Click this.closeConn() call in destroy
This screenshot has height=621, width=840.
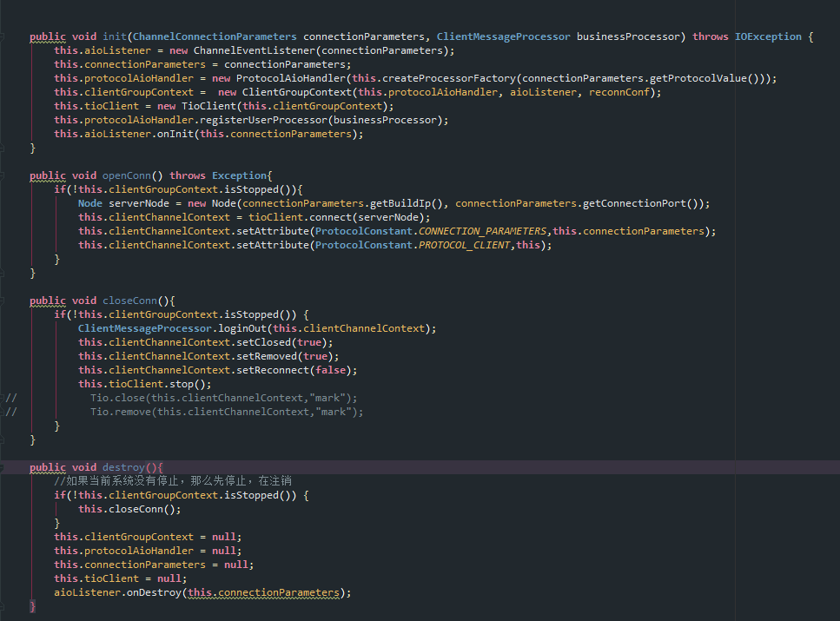point(129,509)
